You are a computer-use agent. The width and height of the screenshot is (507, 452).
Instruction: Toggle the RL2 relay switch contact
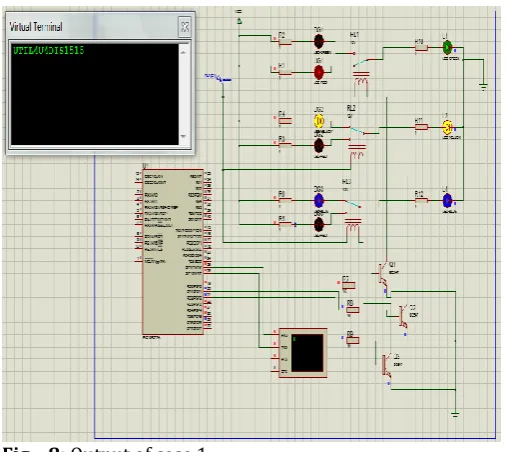(357, 130)
